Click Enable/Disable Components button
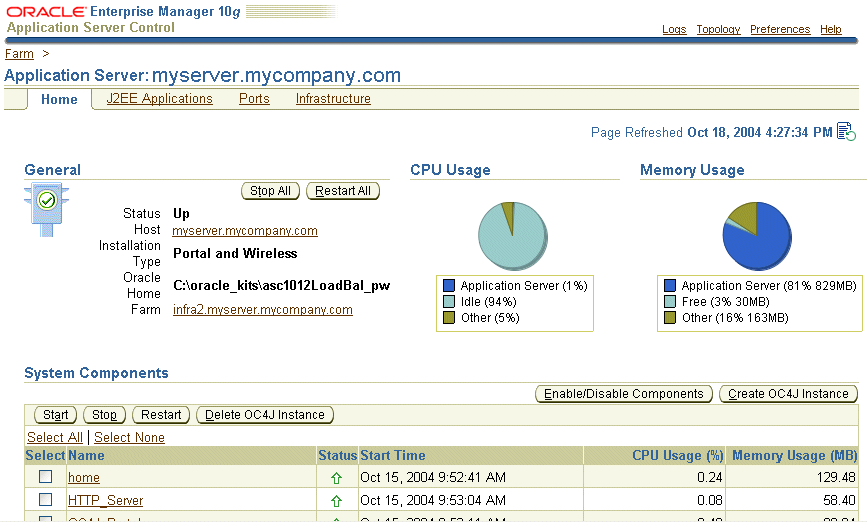Viewport: 867px width, 522px height. pyautogui.click(x=624, y=394)
